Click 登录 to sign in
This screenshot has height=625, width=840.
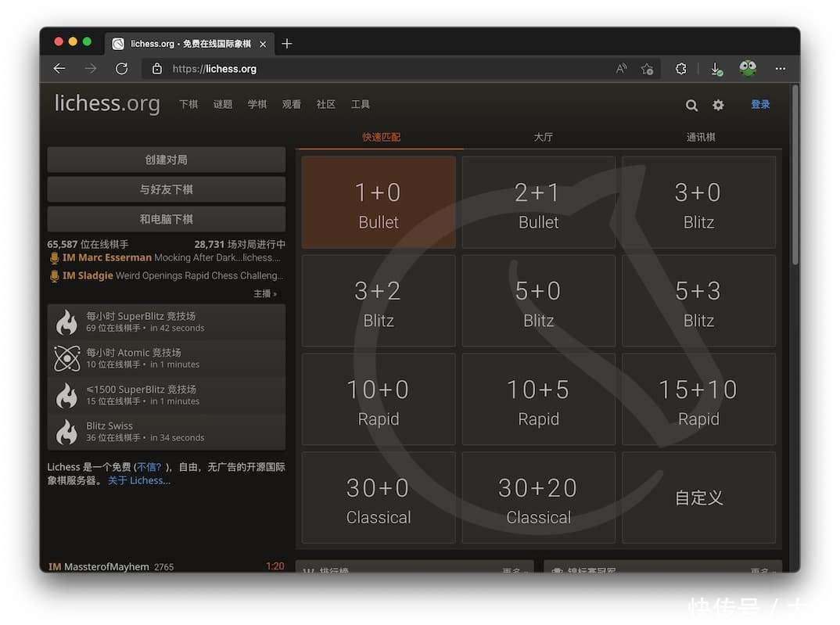(759, 103)
